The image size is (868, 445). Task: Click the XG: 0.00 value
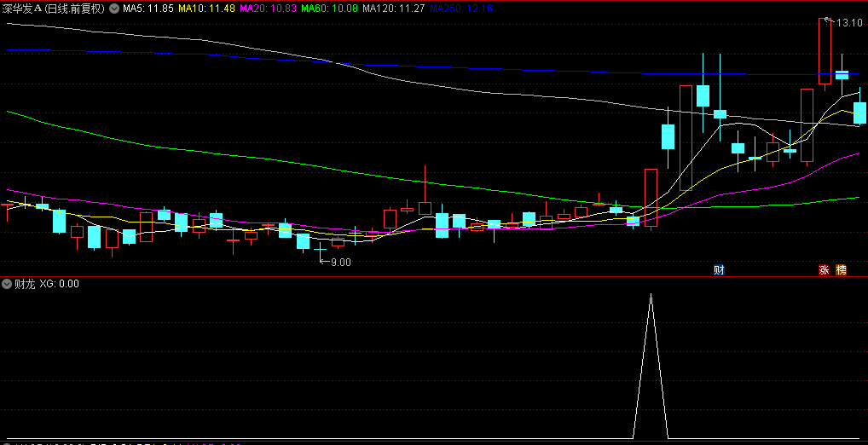(59, 285)
